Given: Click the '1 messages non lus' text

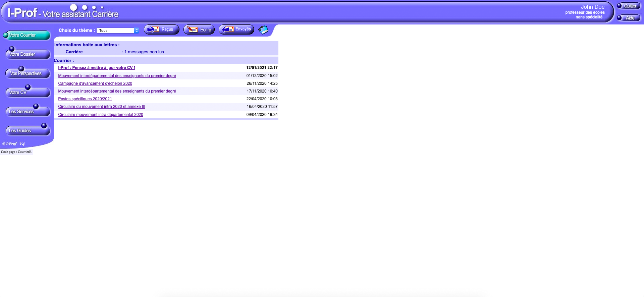Looking at the screenshot, I should pyautogui.click(x=144, y=52).
